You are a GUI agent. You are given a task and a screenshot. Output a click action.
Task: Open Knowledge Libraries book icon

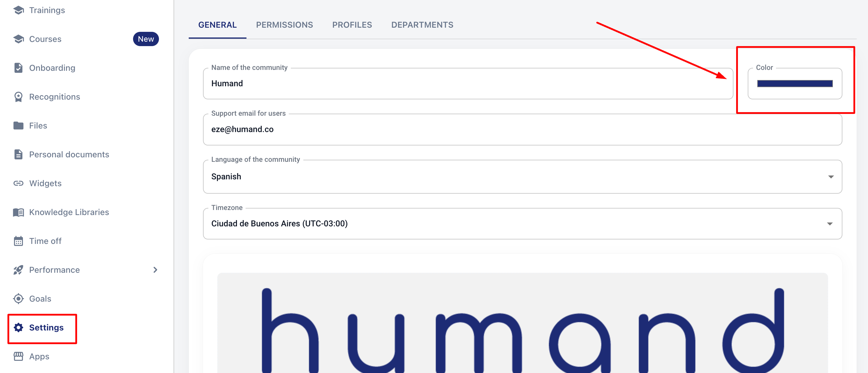coord(18,212)
